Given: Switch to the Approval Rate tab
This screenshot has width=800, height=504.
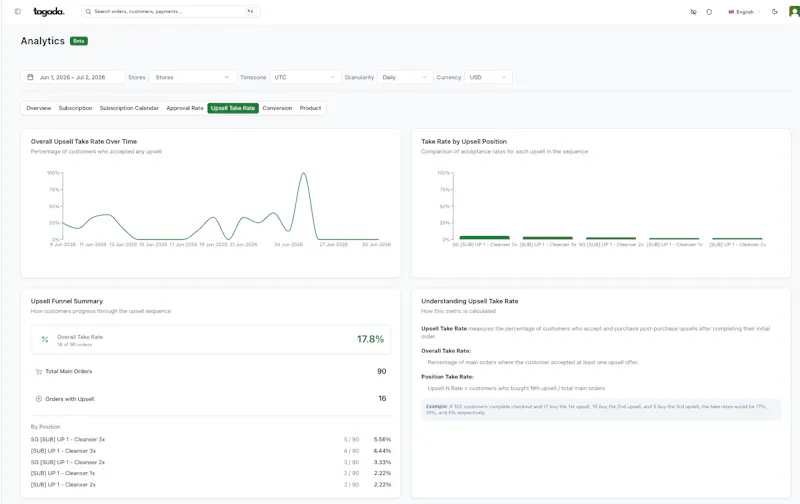Looking at the screenshot, I should pyautogui.click(x=185, y=108).
